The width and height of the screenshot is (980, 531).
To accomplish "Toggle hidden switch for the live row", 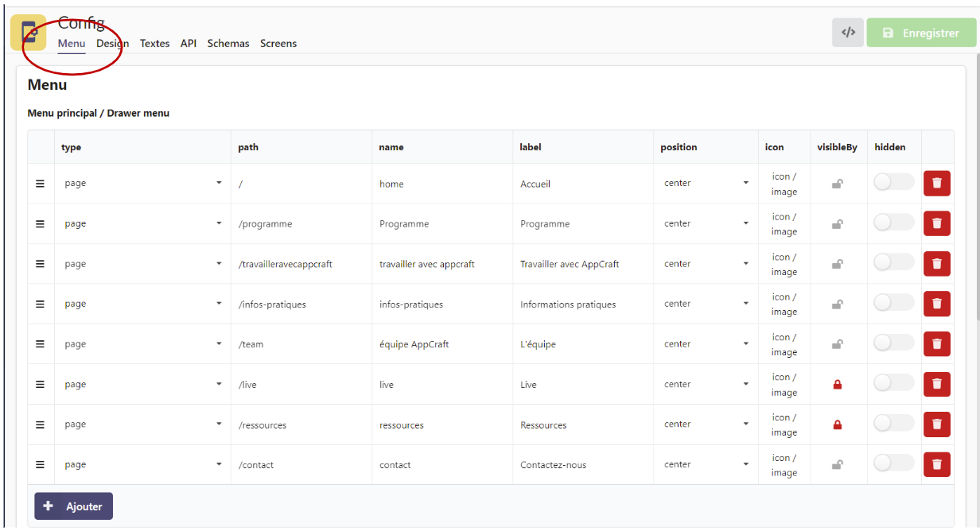I will (893, 384).
